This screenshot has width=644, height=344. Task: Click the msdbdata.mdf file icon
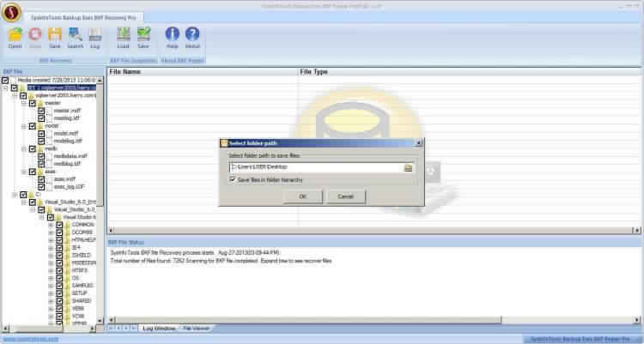(x=49, y=156)
